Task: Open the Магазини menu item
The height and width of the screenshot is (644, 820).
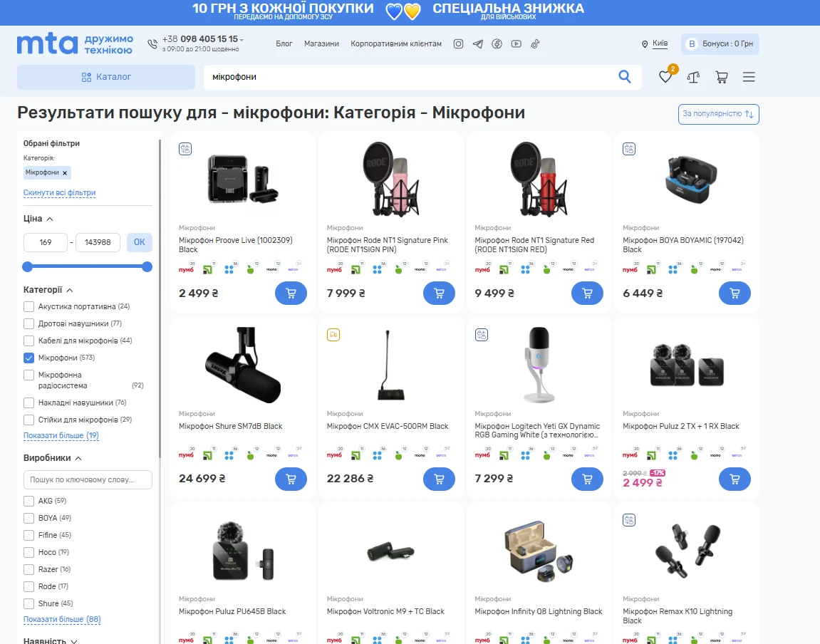Action: pos(321,44)
